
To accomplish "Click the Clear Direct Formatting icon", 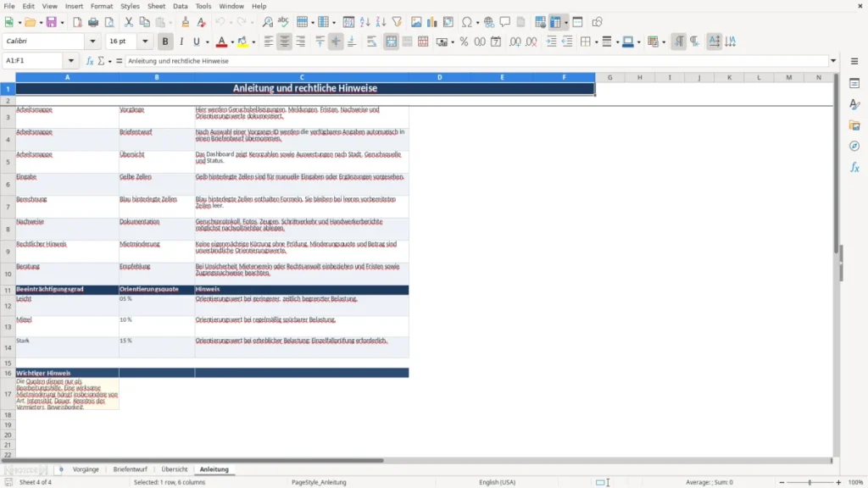I will [x=202, y=22].
